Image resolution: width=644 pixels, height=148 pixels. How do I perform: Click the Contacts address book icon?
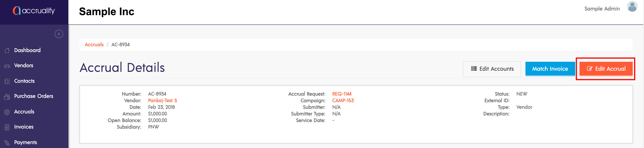click(x=7, y=81)
